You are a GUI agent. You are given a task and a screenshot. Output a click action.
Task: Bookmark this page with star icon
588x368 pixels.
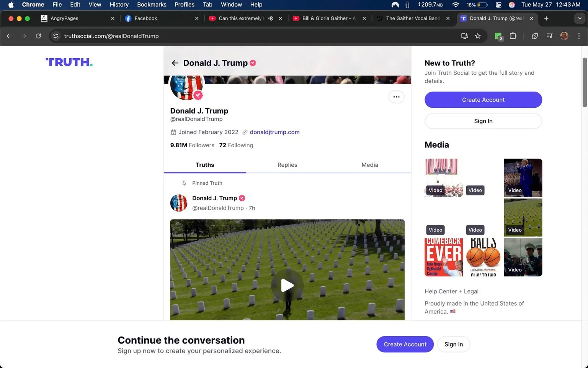(478, 36)
